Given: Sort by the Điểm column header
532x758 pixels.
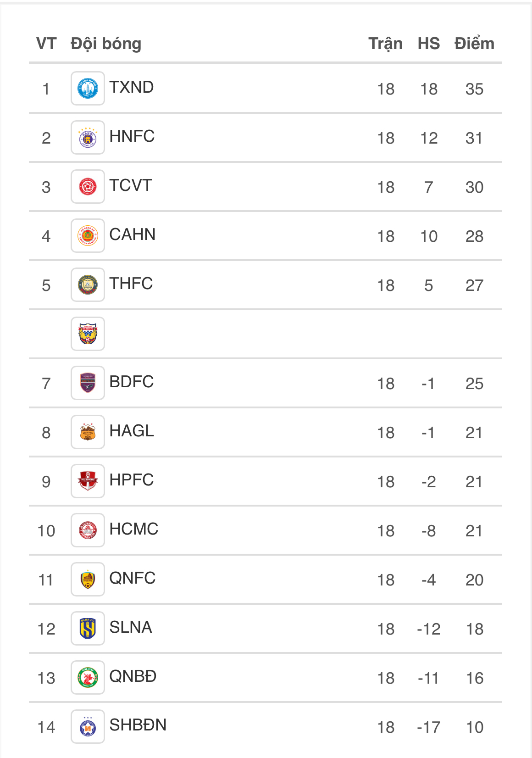Looking at the screenshot, I should (474, 44).
